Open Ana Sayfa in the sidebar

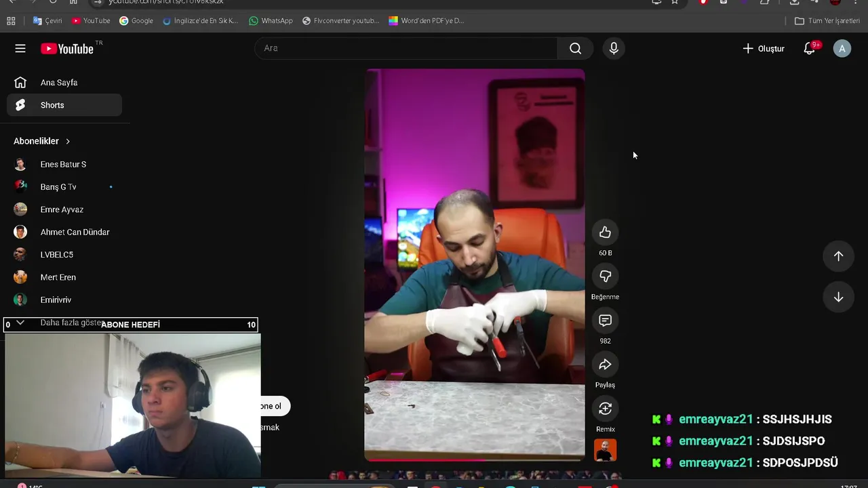pyautogui.click(x=64, y=83)
